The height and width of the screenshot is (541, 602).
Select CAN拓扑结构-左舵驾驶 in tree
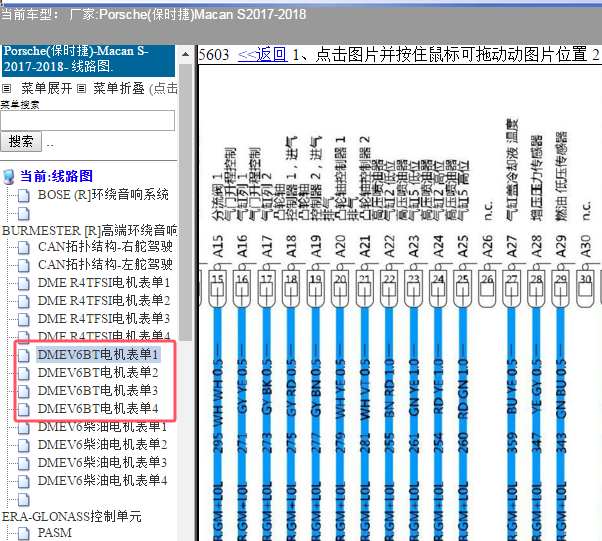click(x=105, y=265)
